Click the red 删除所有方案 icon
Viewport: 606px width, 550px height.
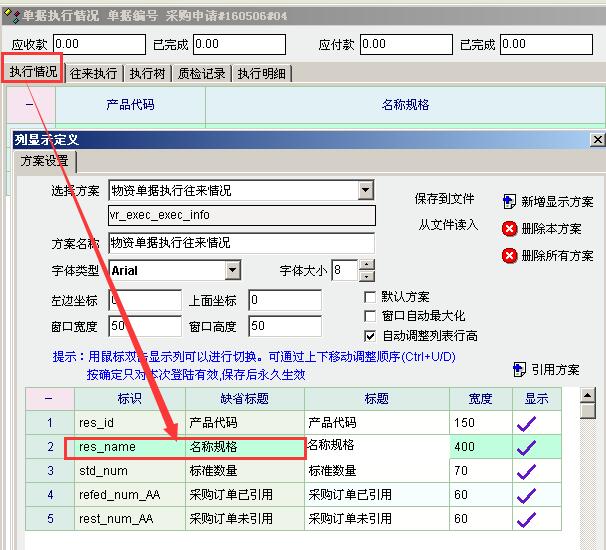(509, 256)
